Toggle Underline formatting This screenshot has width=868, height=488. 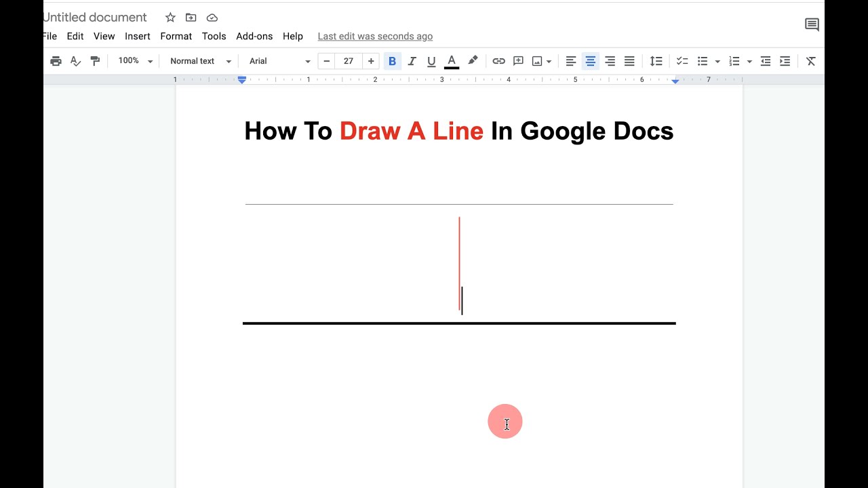coord(431,61)
